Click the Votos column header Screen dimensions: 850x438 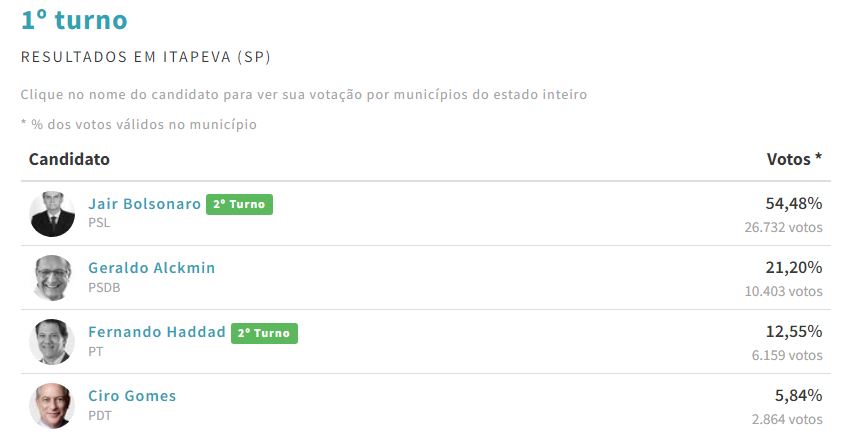tap(794, 160)
